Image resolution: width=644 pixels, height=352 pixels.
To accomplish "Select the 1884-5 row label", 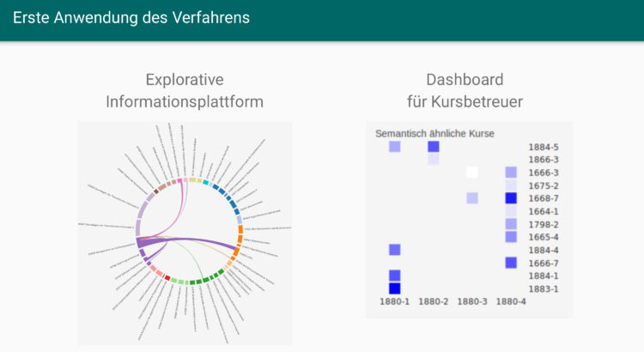I will pyautogui.click(x=544, y=147).
